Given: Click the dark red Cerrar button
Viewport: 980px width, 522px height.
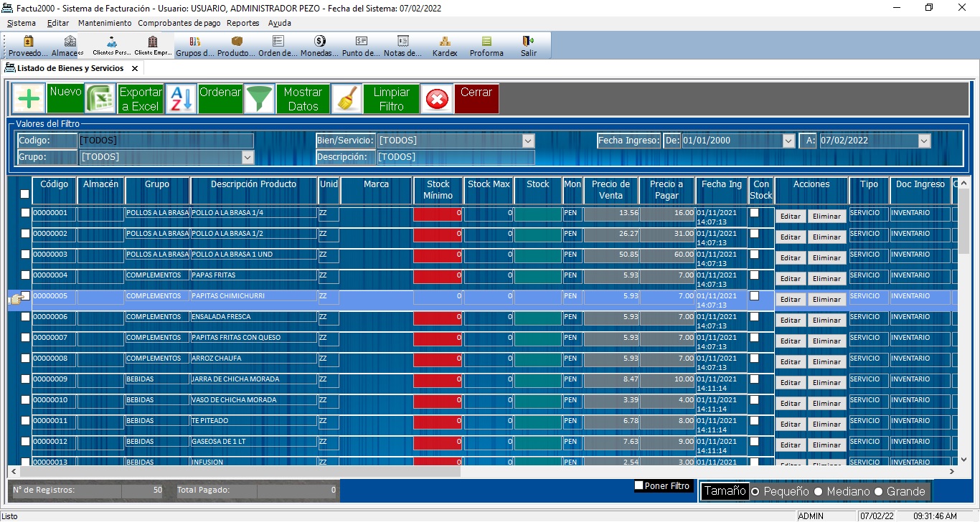Looking at the screenshot, I should 476,99.
